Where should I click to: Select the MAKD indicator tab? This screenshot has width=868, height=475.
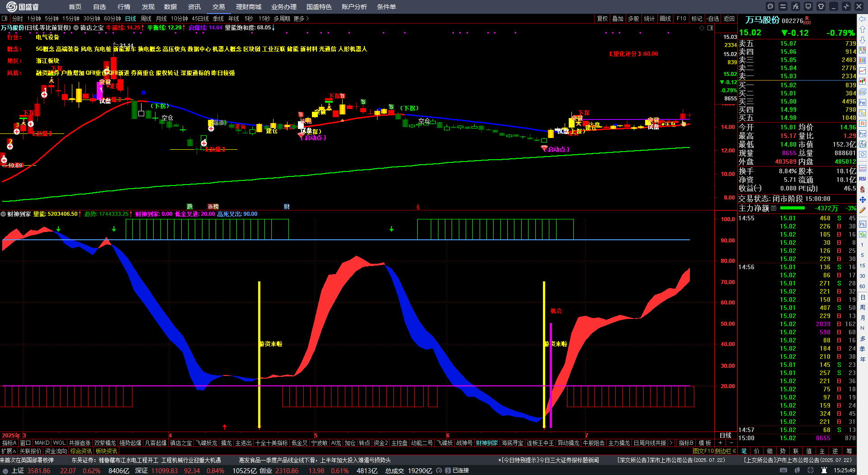42,443
